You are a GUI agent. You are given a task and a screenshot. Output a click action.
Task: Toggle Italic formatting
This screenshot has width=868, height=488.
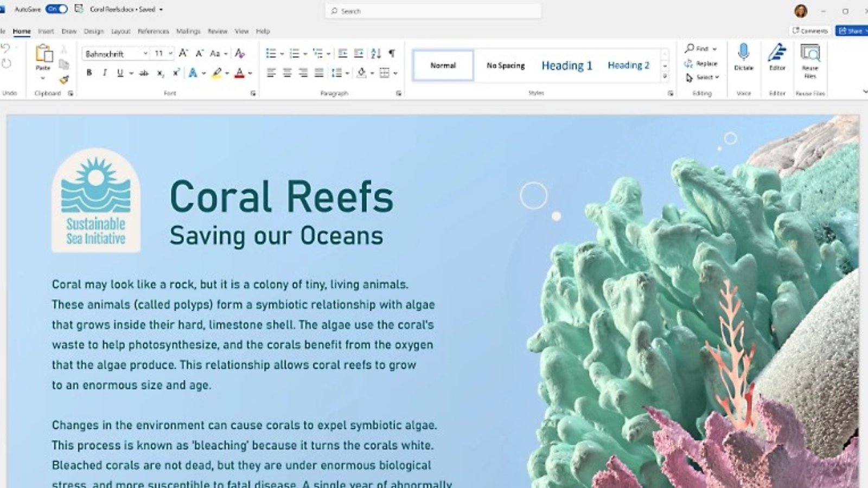tap(105, 73)
